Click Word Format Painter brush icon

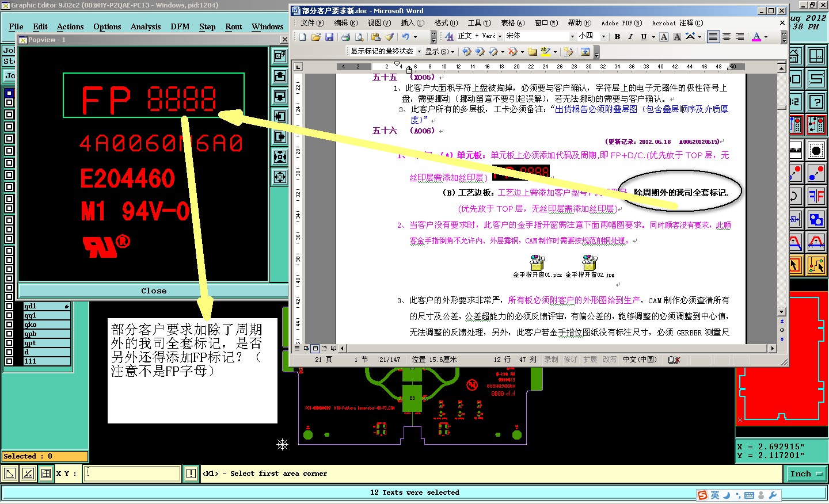pyautogui.click(x=389, y=37)
